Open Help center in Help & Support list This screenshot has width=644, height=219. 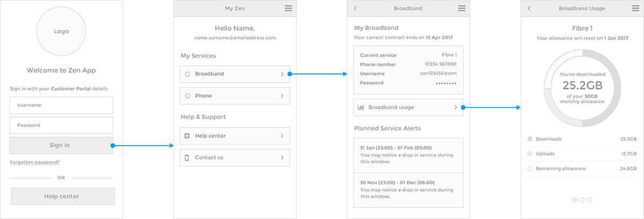pos(235,136)
